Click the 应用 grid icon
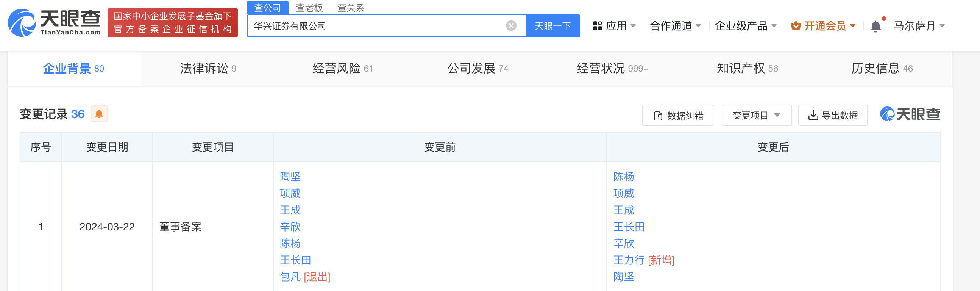Screen dimensions: 980x291 [597, 26]
